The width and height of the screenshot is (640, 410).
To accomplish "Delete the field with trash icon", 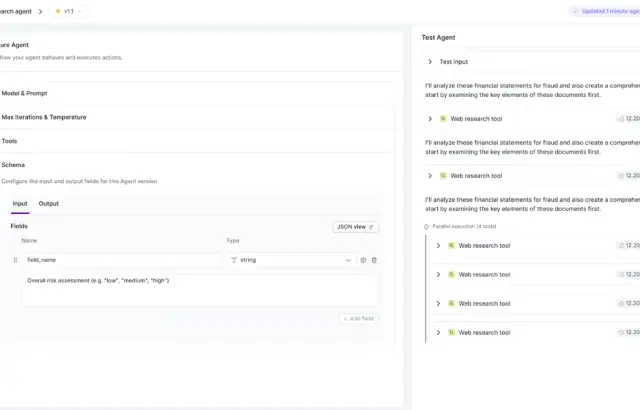I will pyautogui.click(x=374, y=260).
